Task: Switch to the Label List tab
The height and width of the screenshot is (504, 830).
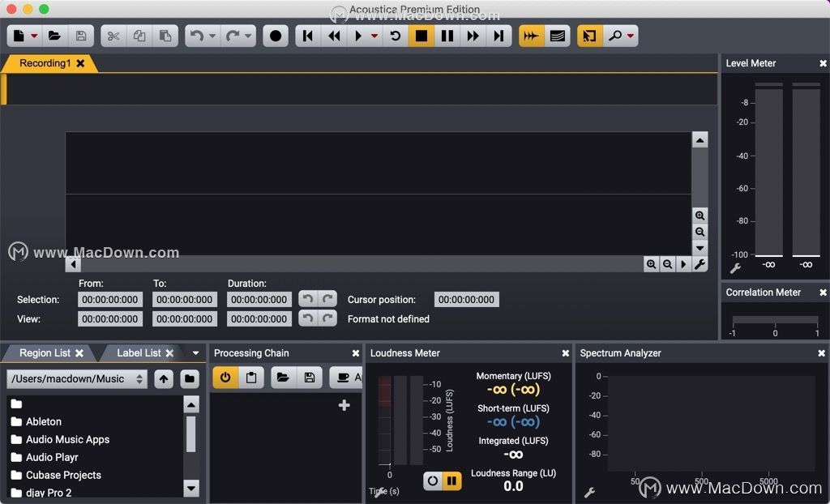Action: (x=139, y=353)
